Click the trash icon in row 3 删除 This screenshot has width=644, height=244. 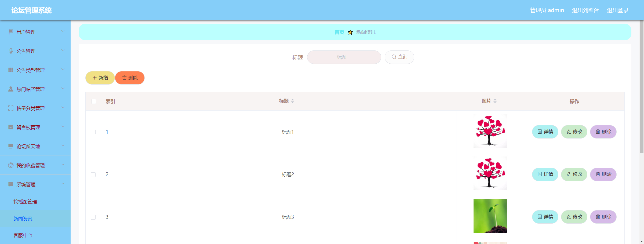[598, 217]
